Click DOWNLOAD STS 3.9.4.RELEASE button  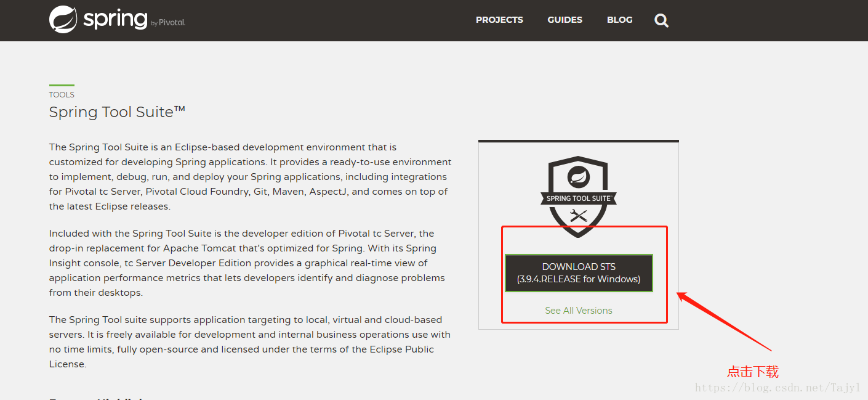pyautogui.click(x=579, y=273)
